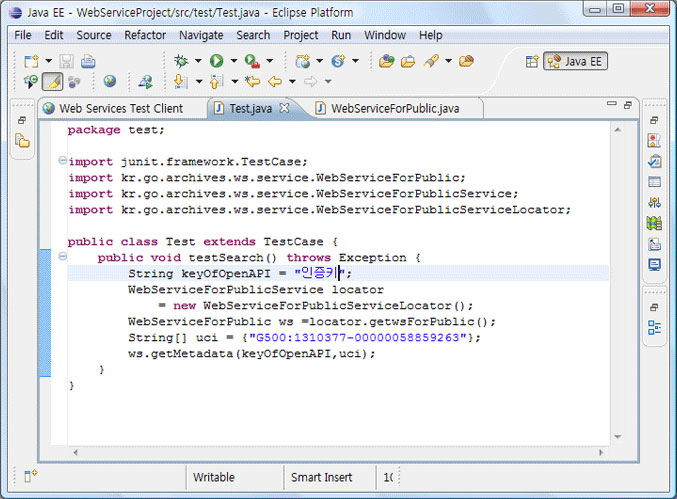Open the Refactor menu
The image size is (677, 499).
tap(145, 35)
